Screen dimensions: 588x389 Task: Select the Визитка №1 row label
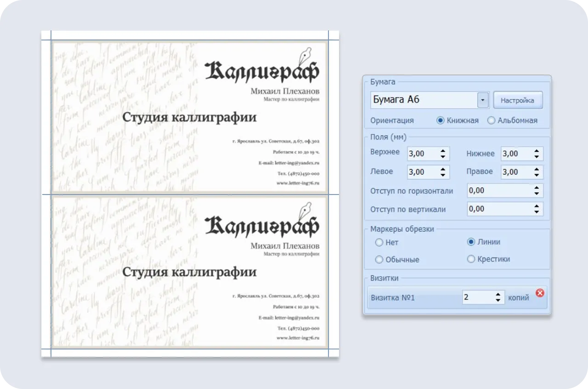point(393,297)
